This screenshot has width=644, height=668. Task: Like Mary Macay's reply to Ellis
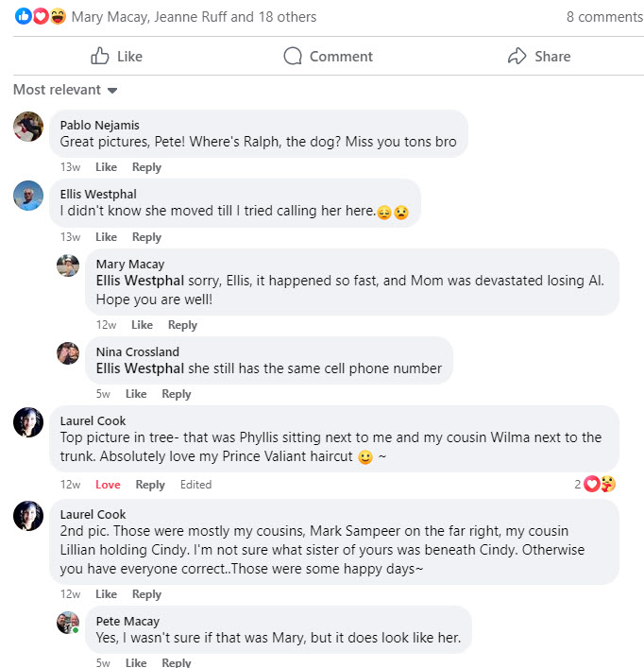click(142, 325)
